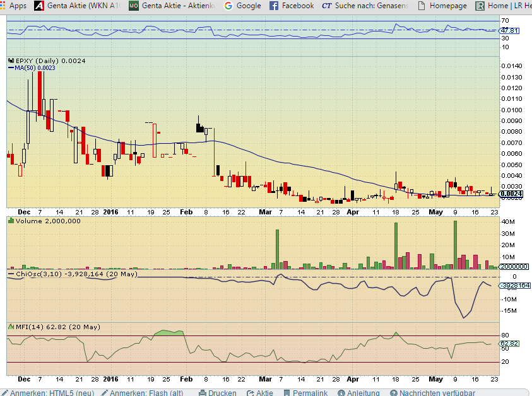532x396 pixels.
Task: Click the May label on bottom MFI axis
Action: pos(435,379)
